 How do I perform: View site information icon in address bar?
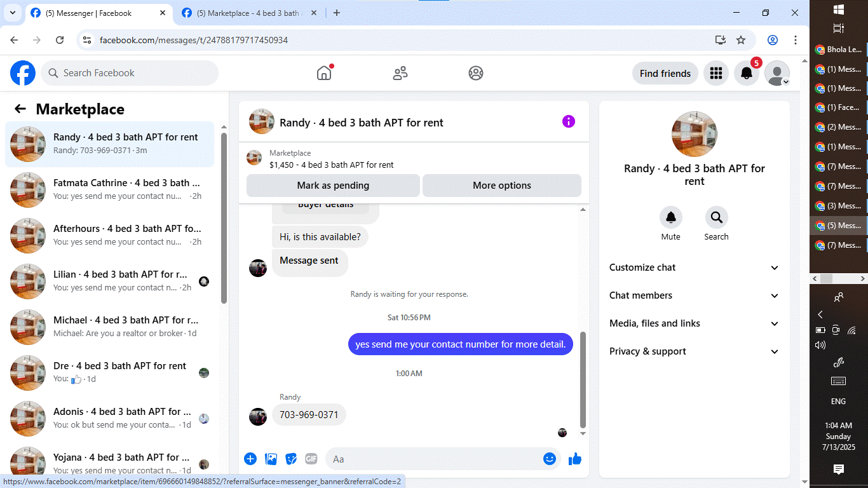88,40
